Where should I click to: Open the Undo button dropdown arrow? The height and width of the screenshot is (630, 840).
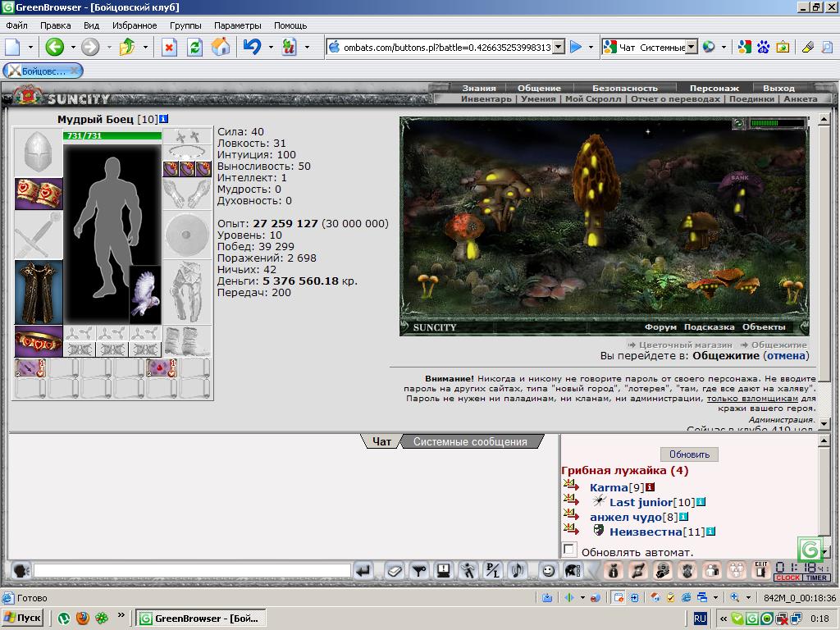(271, 47)
